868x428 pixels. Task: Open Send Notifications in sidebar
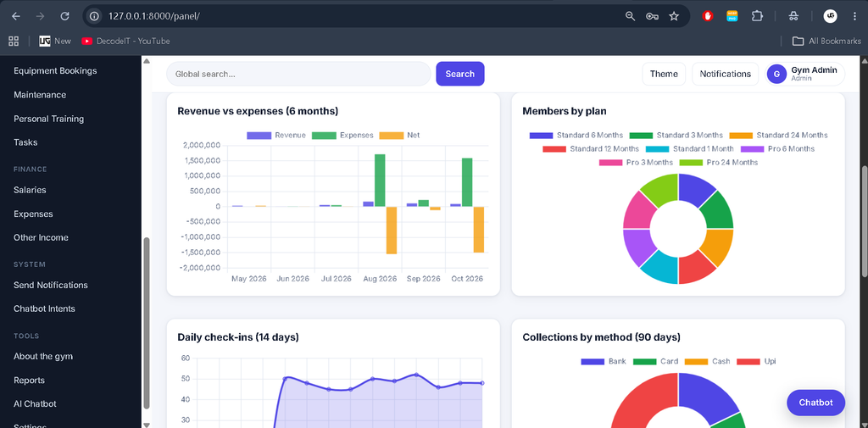(51, 285)
